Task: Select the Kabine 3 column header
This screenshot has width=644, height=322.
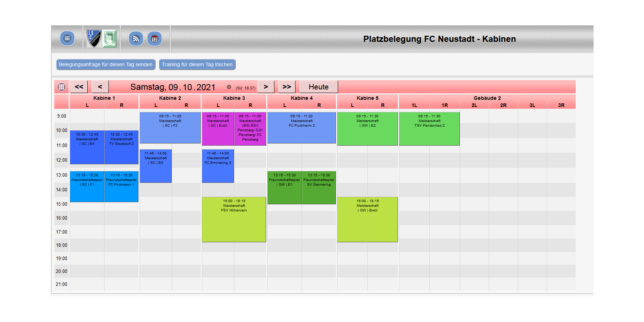Action: pos(234,98)
